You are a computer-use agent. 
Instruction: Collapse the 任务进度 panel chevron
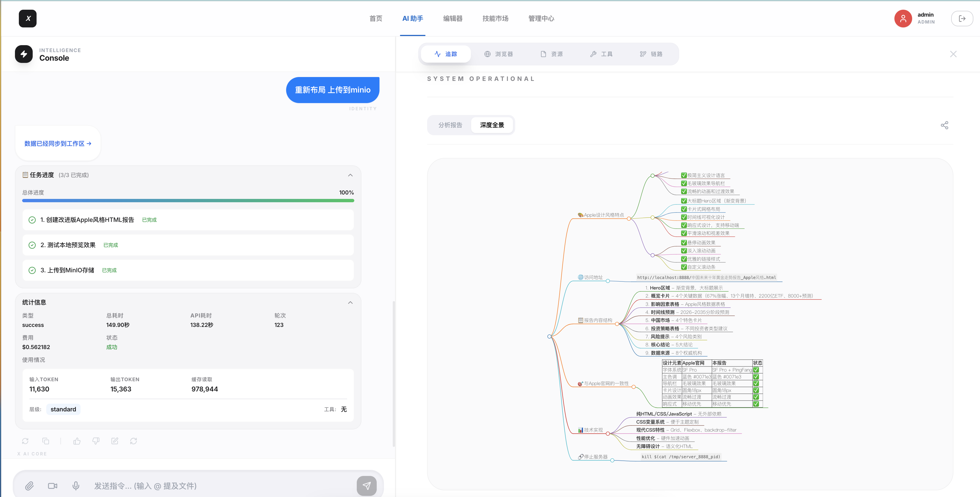(x=350, y=175)
